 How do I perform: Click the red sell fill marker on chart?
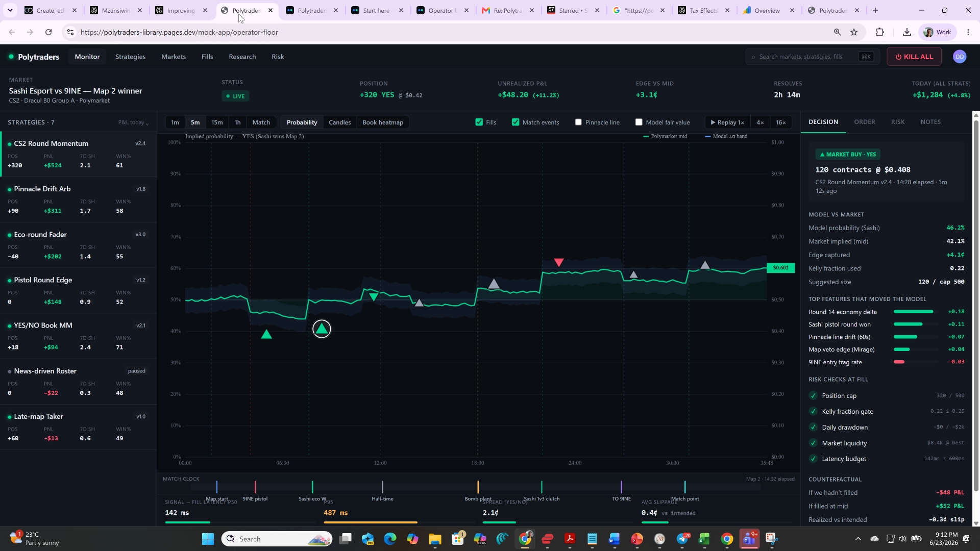tap(559, 262)
